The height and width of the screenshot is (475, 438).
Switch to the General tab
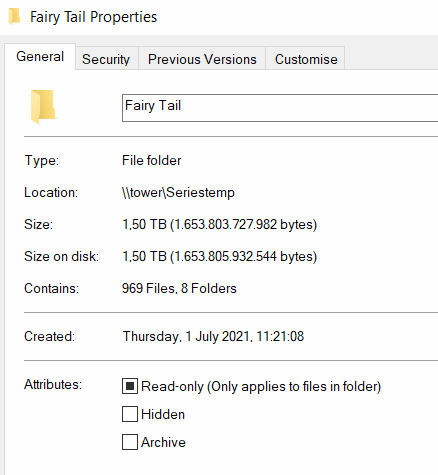40,57
